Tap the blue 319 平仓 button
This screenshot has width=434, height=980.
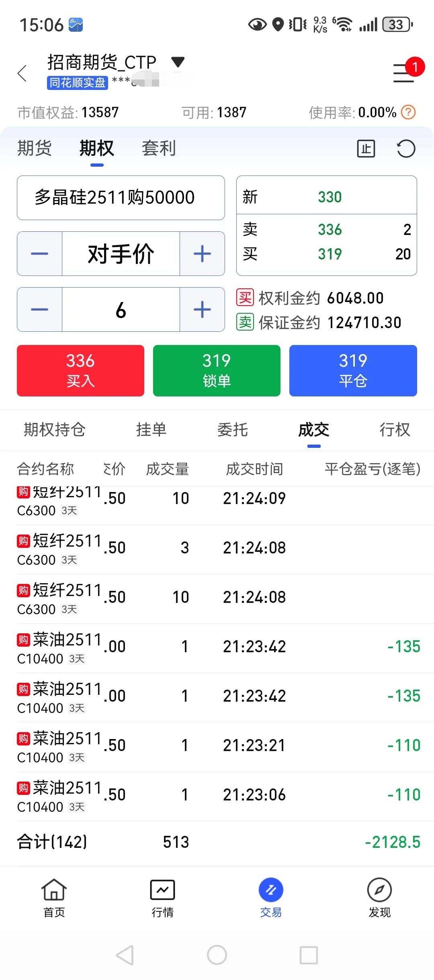[x=353, y=370]
